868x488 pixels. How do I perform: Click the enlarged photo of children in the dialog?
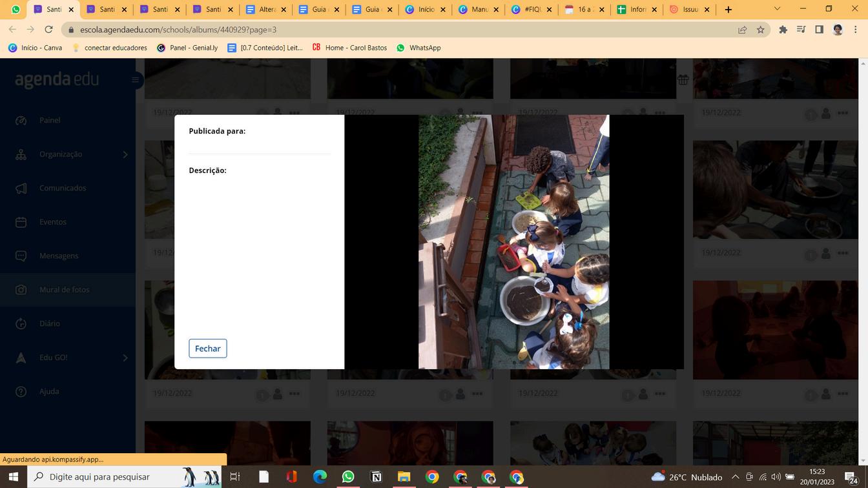[513, 242]
